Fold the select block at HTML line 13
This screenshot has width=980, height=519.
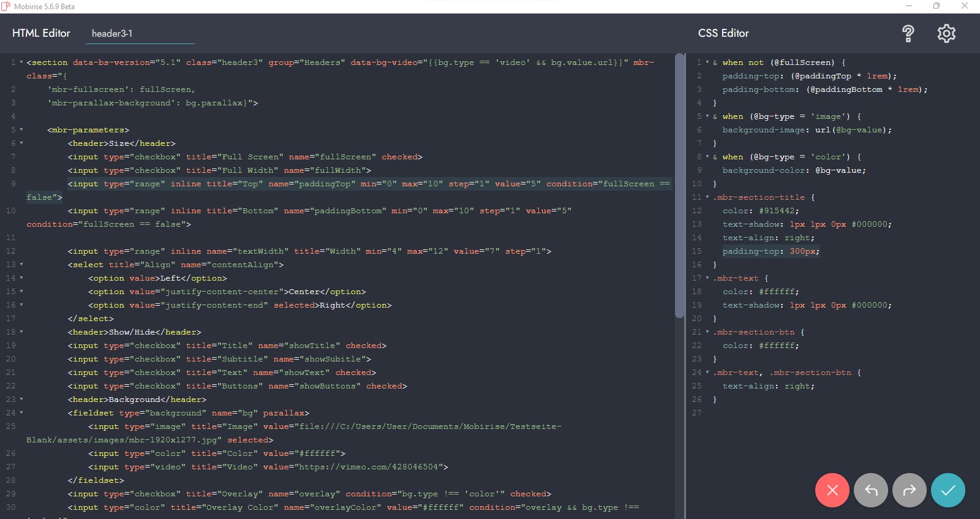pos(21,265)
